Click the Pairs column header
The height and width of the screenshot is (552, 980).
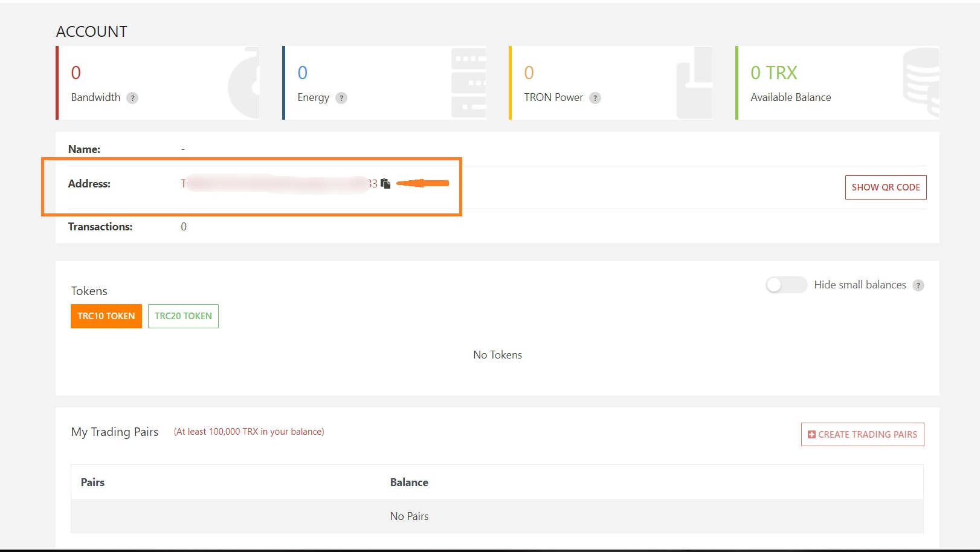click(x=93, y=482)
